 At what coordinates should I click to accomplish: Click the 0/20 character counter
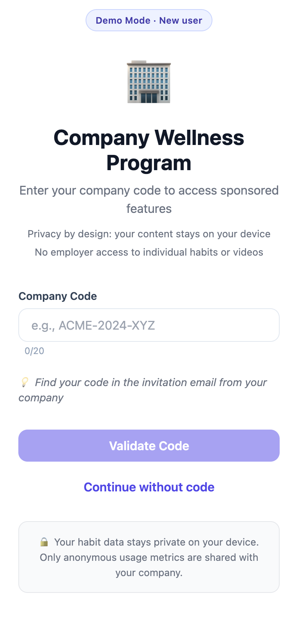pos(34,351)
